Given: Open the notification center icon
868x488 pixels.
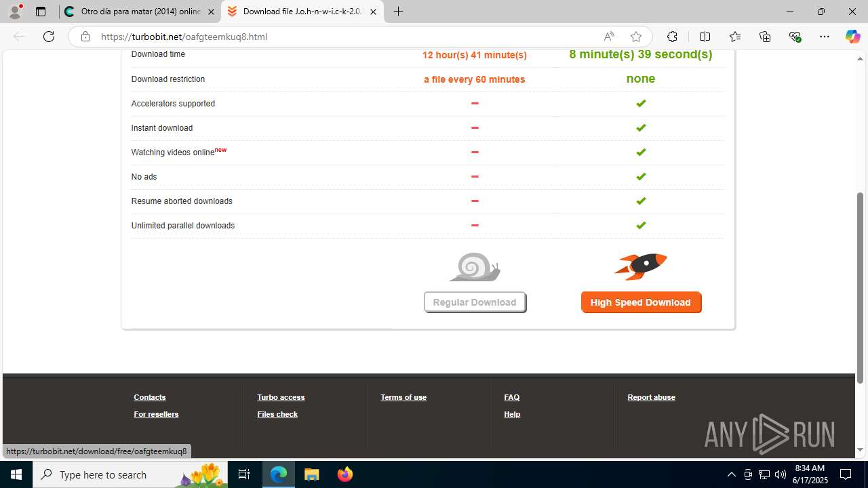Looking at the screenshot, I should coord(846,474).
